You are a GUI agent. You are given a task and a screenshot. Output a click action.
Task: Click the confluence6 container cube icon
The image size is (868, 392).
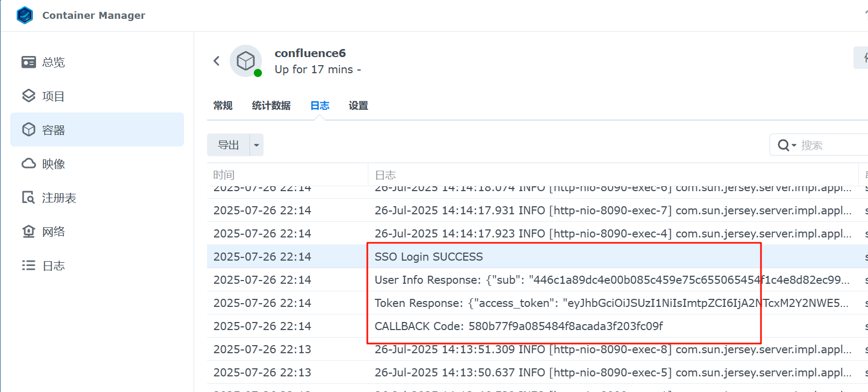246,61
